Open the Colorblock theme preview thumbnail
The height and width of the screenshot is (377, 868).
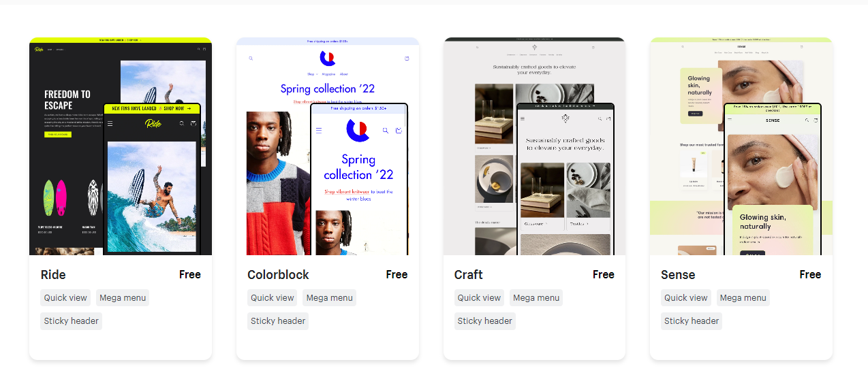pos(328,146)
